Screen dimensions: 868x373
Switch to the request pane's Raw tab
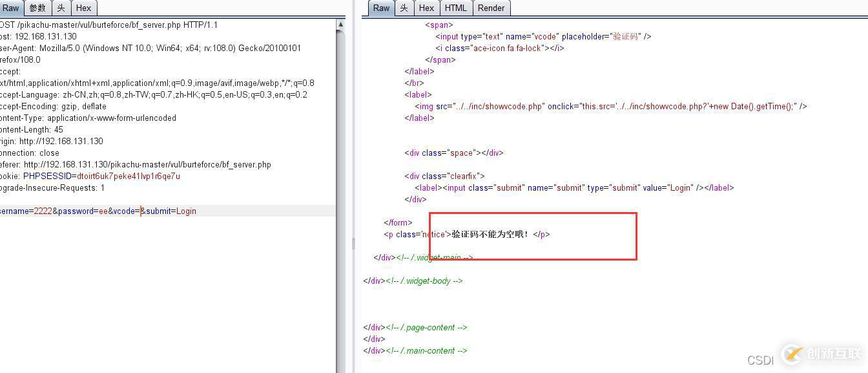pyautogui.click(x=11, y=8)
